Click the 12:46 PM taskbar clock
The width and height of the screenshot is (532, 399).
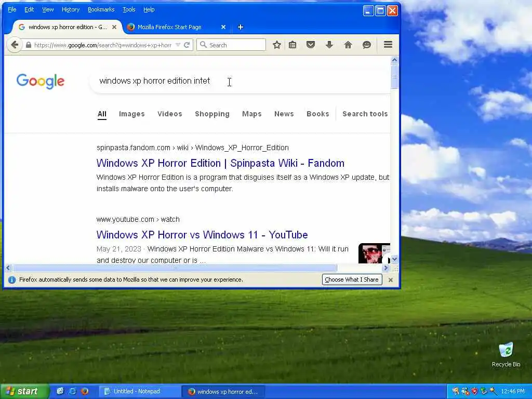513,391
